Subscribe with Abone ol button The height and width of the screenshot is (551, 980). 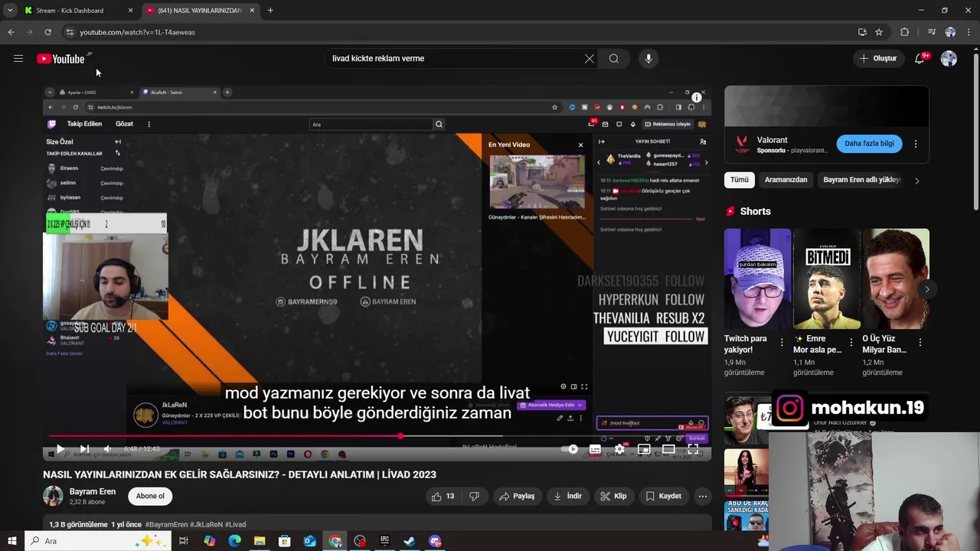(150, 496)
